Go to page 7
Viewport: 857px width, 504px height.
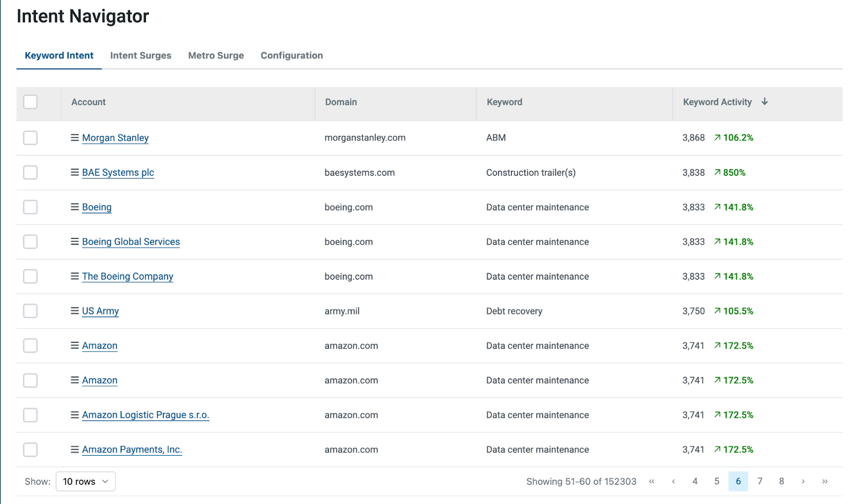click(760, 482)
